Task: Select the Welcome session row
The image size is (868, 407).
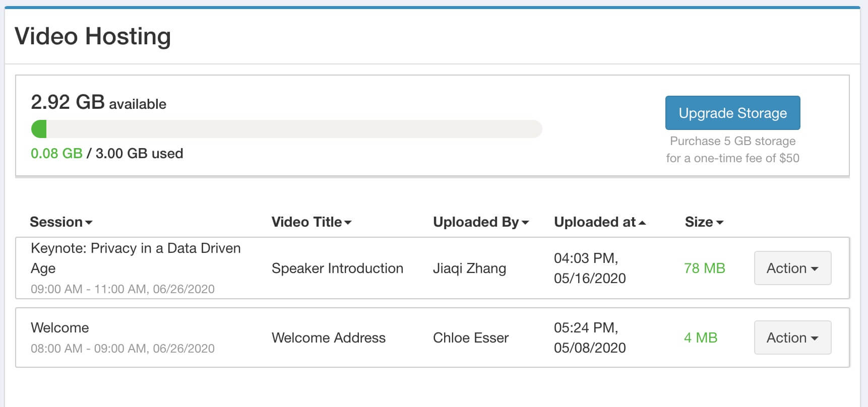Action: [x=60, y=328]
